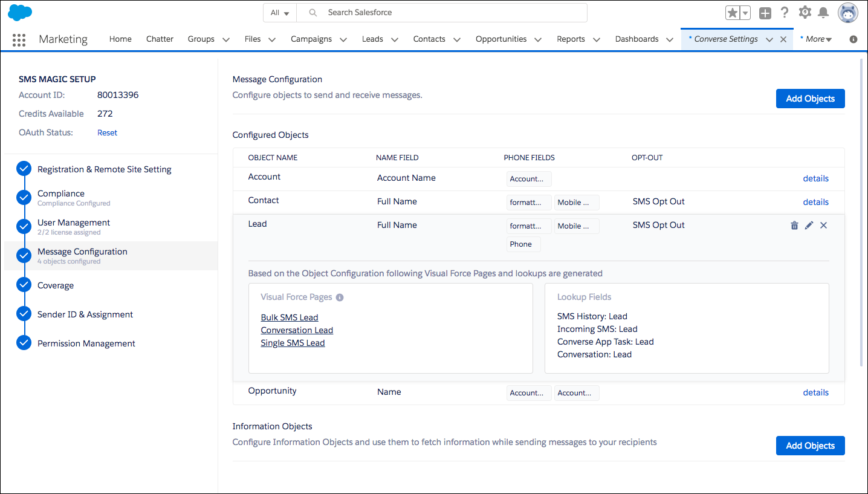This screenshot has height=494, width=868.
Task: Expand the Campaigns tab dropdown chevron
Action: point(343,40)
